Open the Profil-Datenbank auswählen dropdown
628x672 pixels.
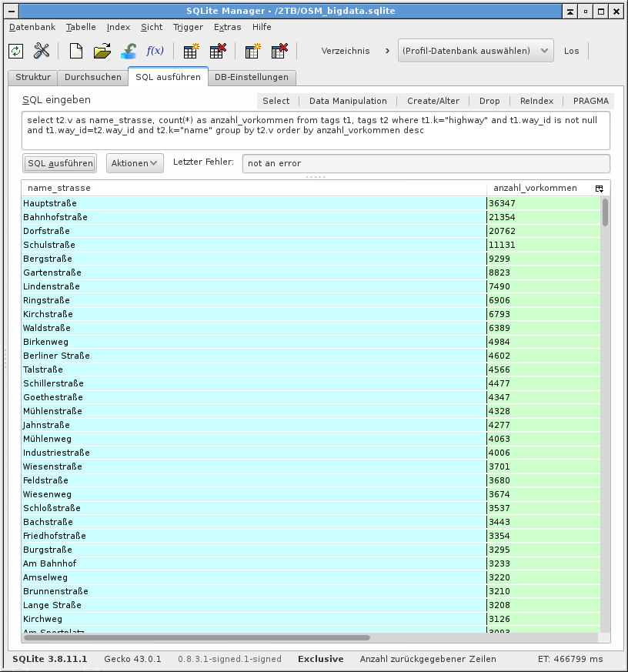tap(476, 50)
